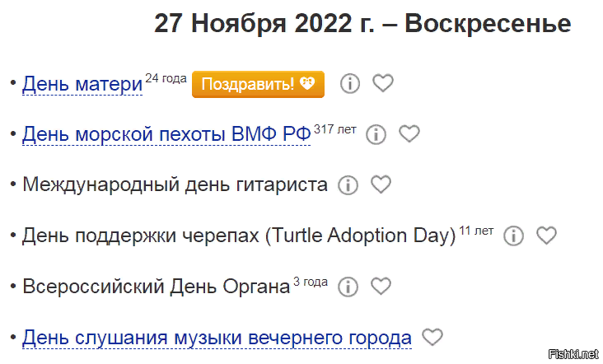Screen dimensions: 603x364
Task: Like Всероссийский День Органа
Action: (x=381, y=287)
